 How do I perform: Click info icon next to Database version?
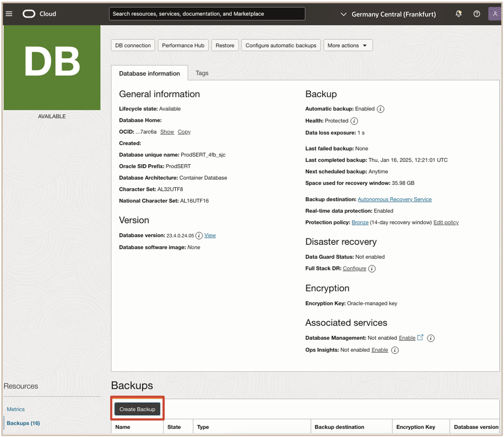199,236
